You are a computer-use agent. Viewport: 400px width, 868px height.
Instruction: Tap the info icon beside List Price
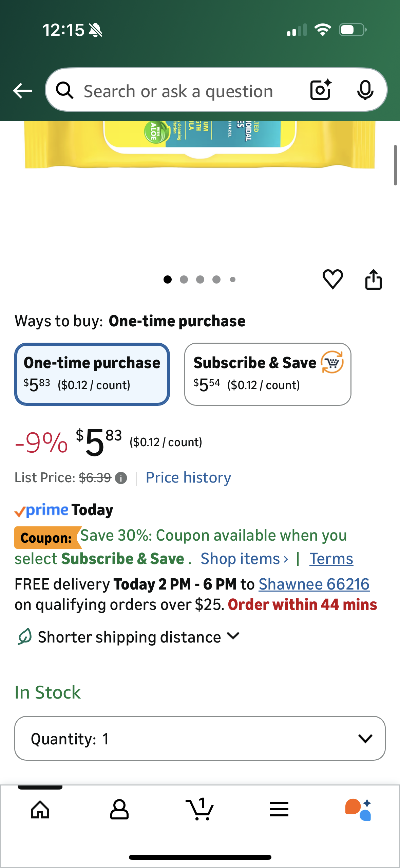coord(120,478)
